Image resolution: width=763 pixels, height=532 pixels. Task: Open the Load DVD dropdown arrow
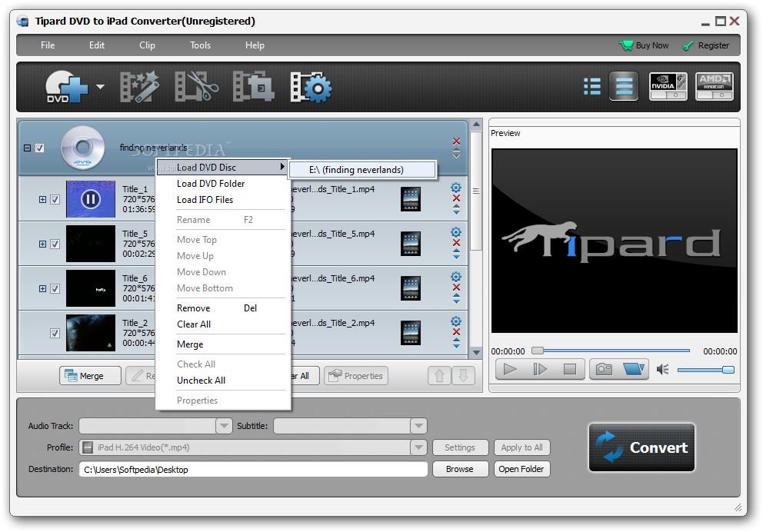pyautogui.click(x=100, y=87)
